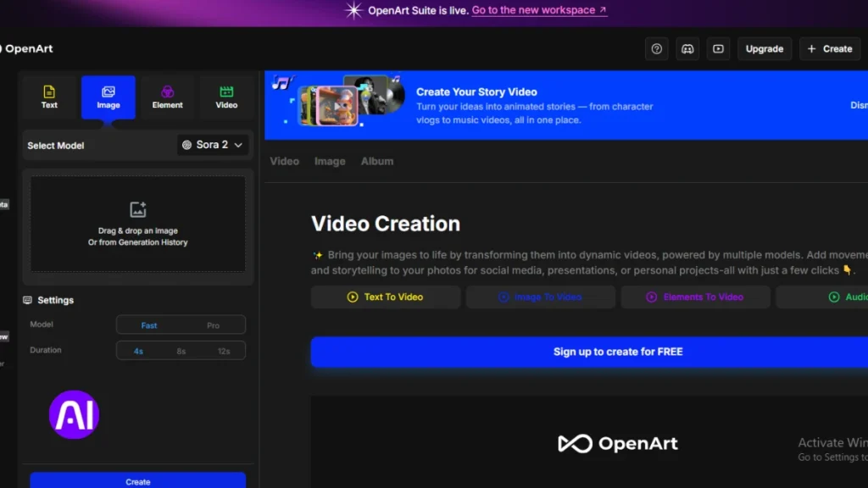This screenshot has height=488, width=868.
Task: Select the Element tool icon
Action: [167, 97]
